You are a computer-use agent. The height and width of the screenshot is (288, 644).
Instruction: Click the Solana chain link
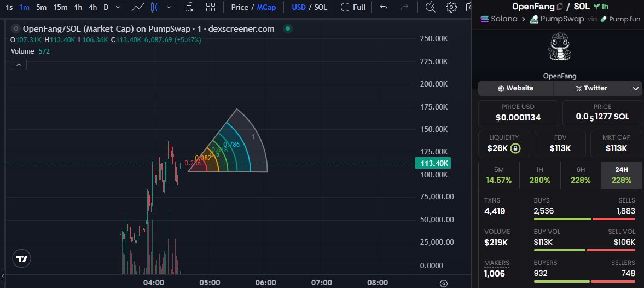[498, 19]
